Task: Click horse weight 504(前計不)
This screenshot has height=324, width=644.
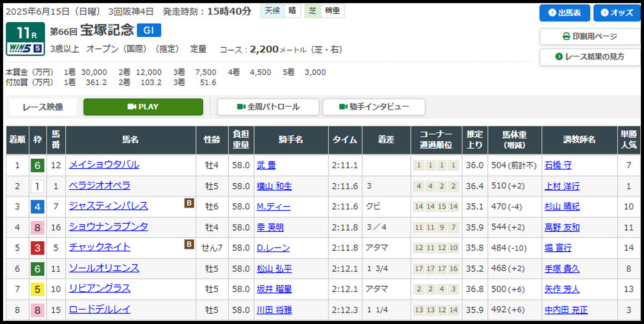Action: (x=514, y=165)
